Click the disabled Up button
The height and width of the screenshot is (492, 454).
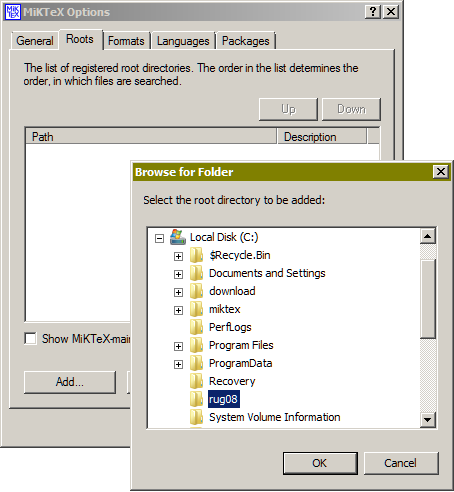tap(288, 109)
